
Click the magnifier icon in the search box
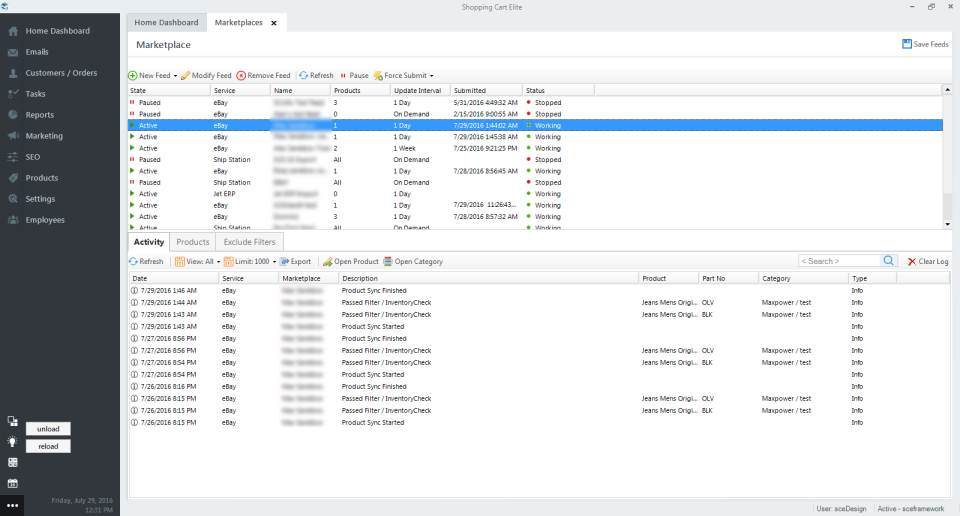click(888, 261)
